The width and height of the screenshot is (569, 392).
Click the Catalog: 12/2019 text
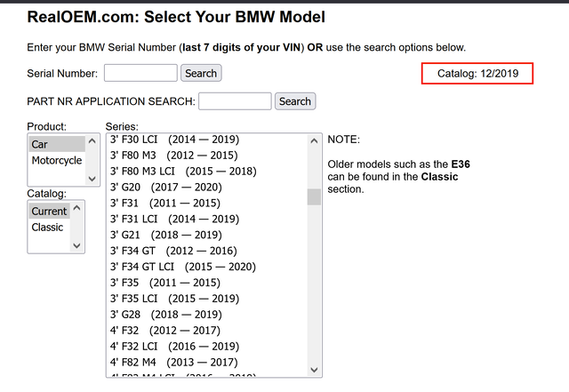click(x=477, y=73)
